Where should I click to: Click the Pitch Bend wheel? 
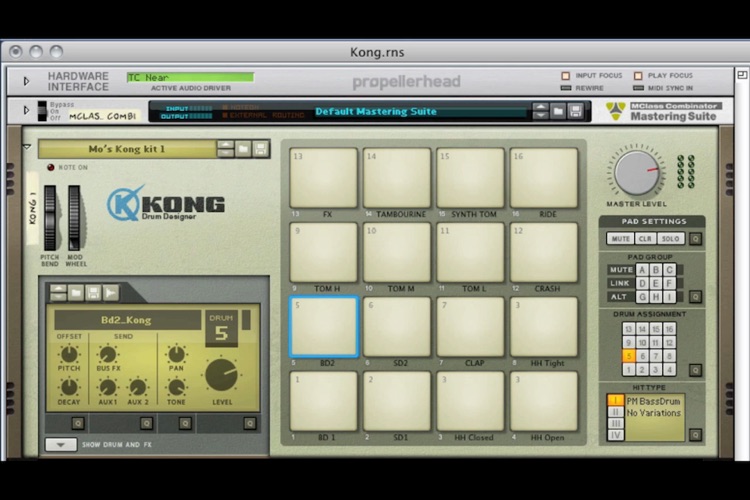pyautogui.click(x=50, y=218)
